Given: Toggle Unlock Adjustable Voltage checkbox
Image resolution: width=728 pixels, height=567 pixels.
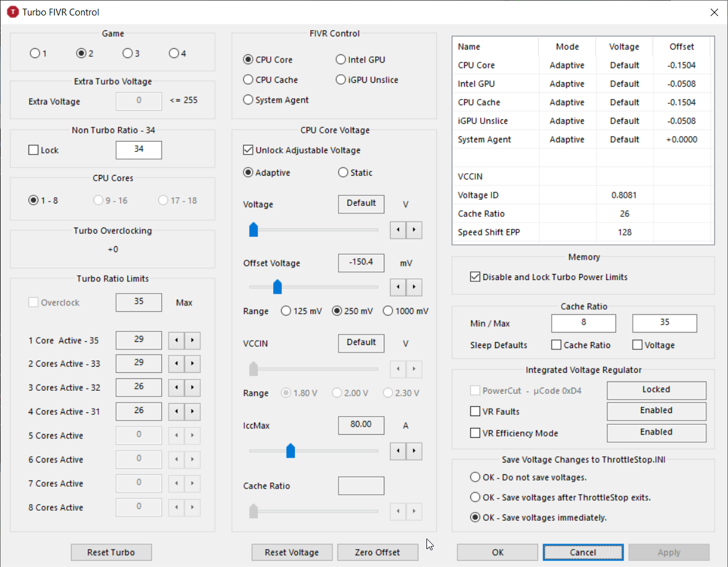Looking at the screenshot, I should click(248, 150).
